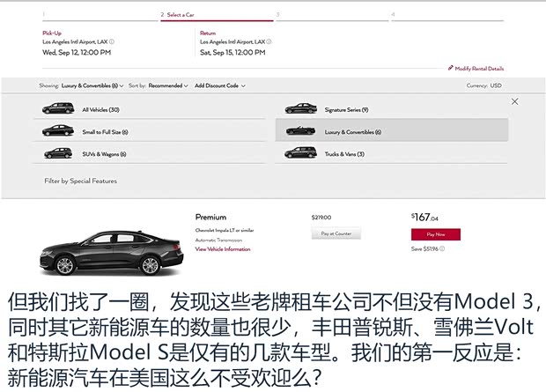546x392 pixels.
Task: Choose the Luxury & Convertibles (6) category row
Action: coord(392,130)
